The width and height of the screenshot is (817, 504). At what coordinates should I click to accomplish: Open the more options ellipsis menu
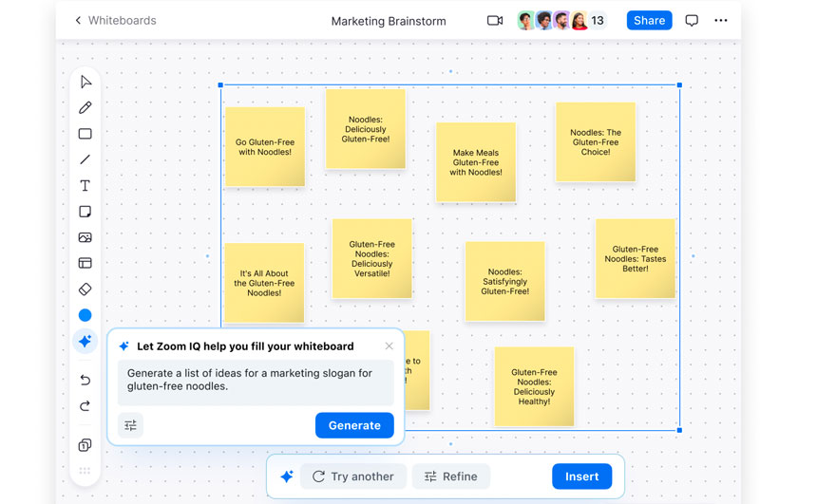[721, 20]
